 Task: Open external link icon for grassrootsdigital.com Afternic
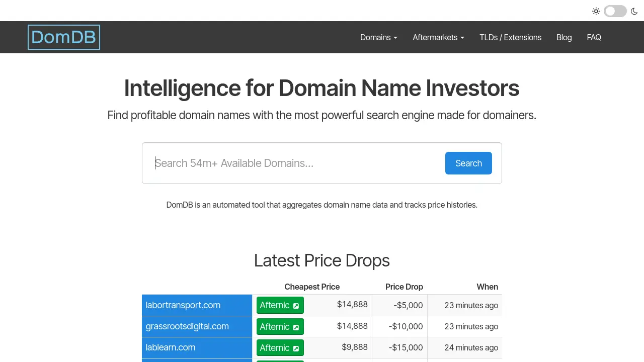click(296, 327)
